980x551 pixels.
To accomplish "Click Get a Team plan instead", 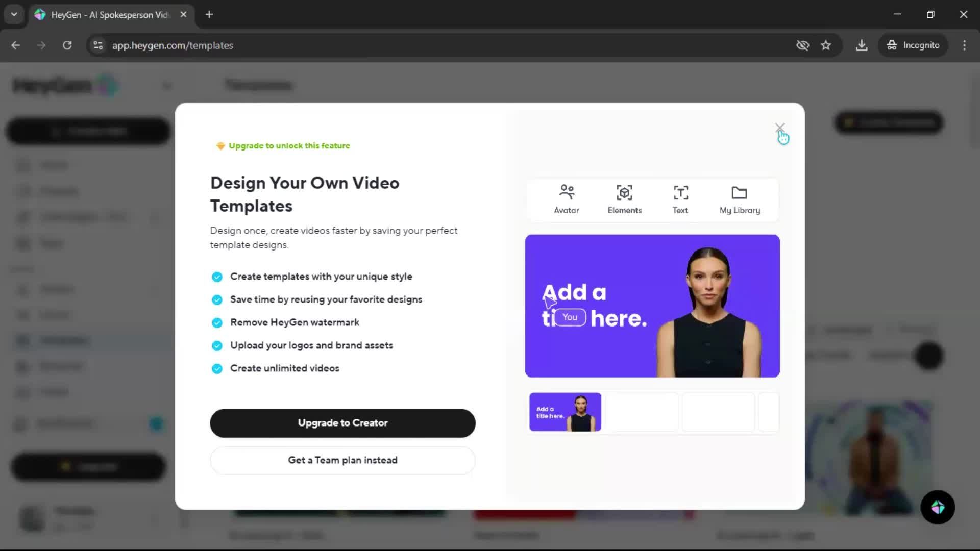I will [342, 460].
